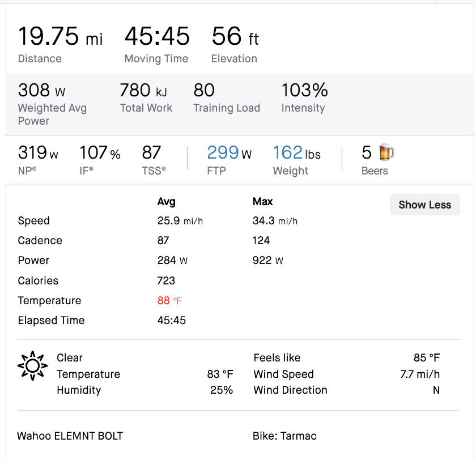Click the beer mug icon
This screenshot has height=460, width=476.
[386, 152]
